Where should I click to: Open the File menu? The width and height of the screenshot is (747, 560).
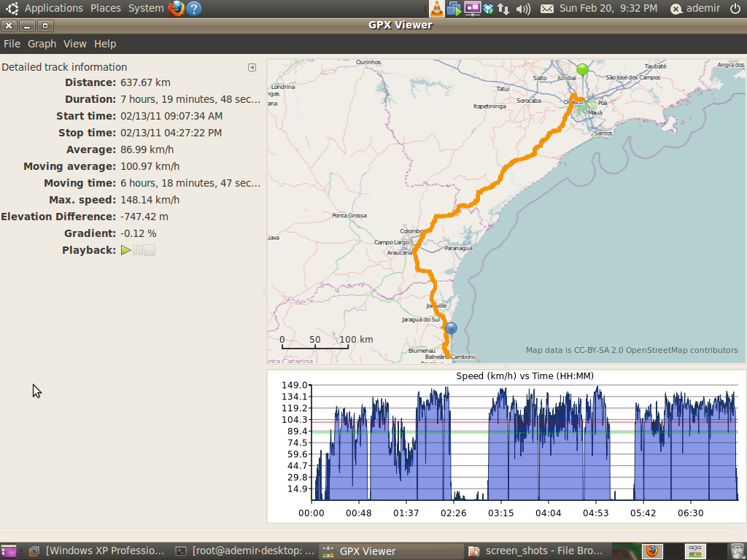click(12, 44)
